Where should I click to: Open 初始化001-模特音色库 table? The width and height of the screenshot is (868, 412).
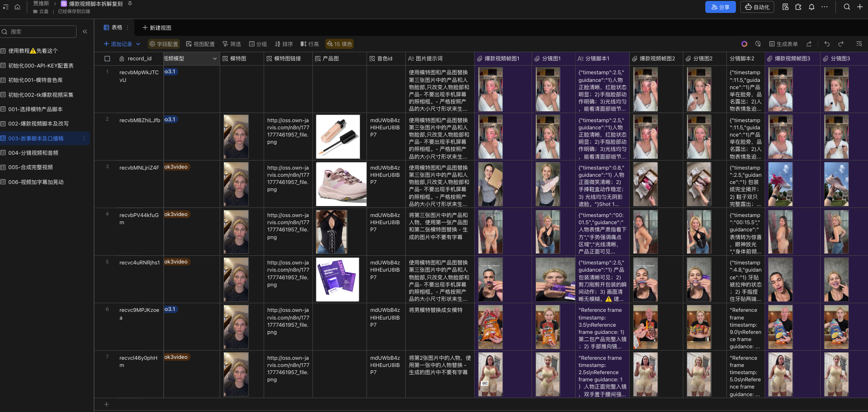45,80
